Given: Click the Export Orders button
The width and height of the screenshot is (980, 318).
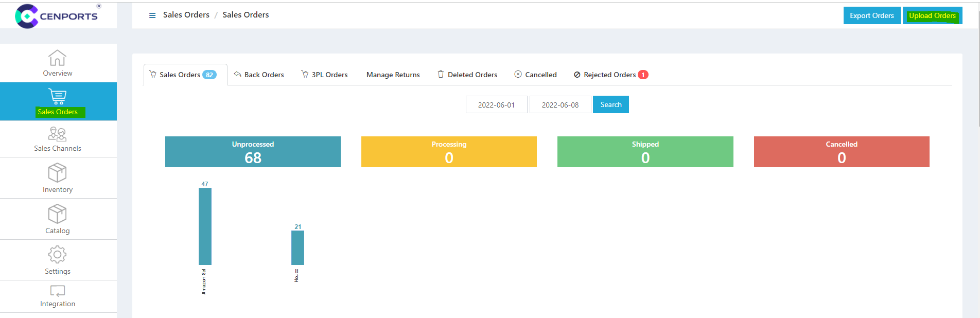Looking at the screenshot, I should point(871,15).
